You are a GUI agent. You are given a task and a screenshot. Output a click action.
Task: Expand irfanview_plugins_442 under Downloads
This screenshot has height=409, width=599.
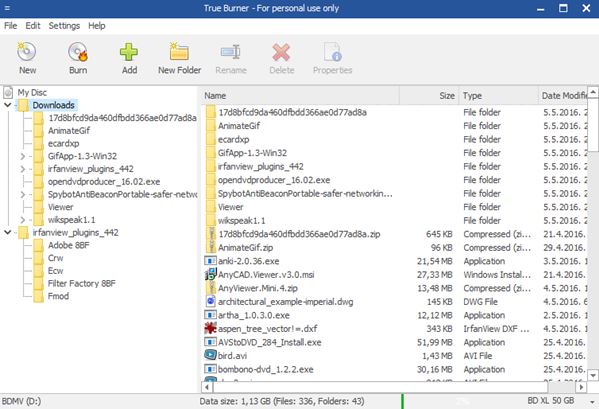pos(23,169)
